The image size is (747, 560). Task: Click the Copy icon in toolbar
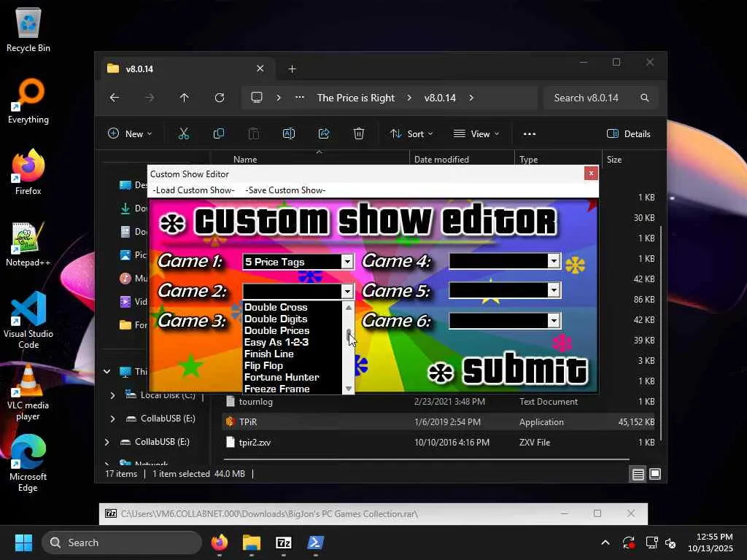coord(219,134)
